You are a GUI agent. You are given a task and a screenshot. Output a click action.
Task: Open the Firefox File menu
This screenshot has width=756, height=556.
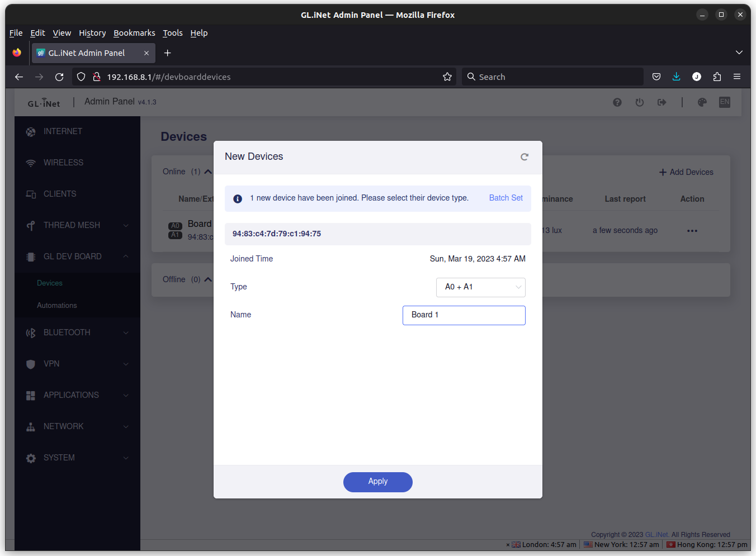click(16, 33)
